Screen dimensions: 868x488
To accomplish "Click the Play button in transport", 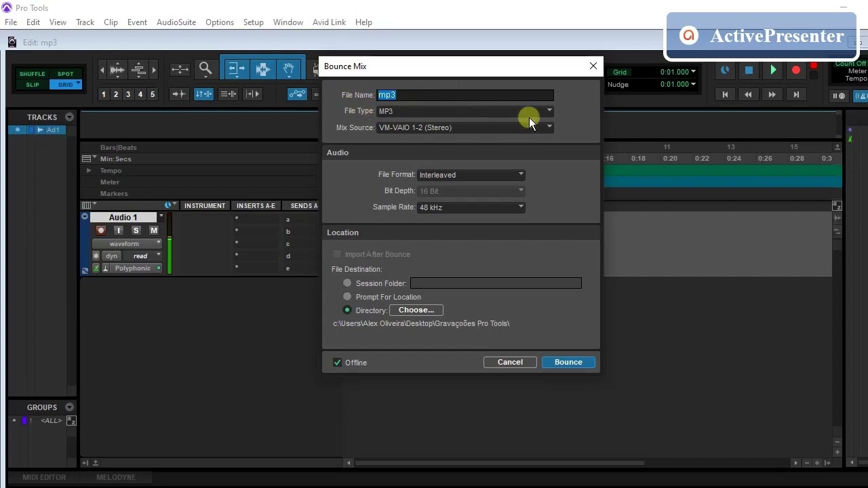I will (772, 70).
